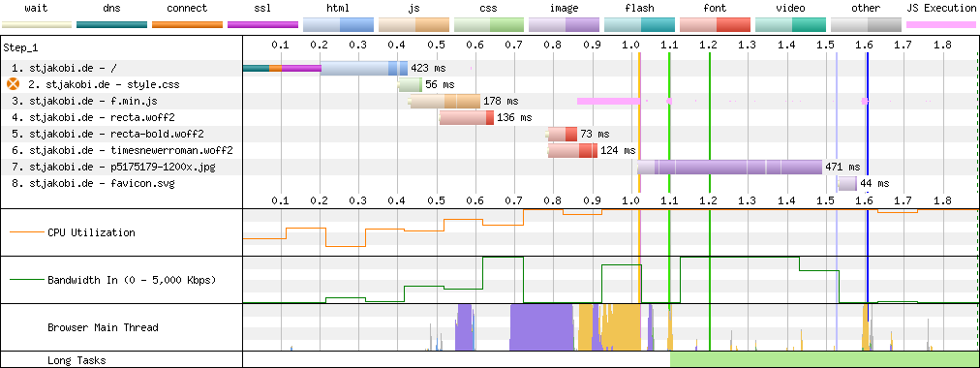Viewport: 980px width, 368px height.
Task: Select the stjakobi.de - favicon.svg request
Action: pos(490,184)
